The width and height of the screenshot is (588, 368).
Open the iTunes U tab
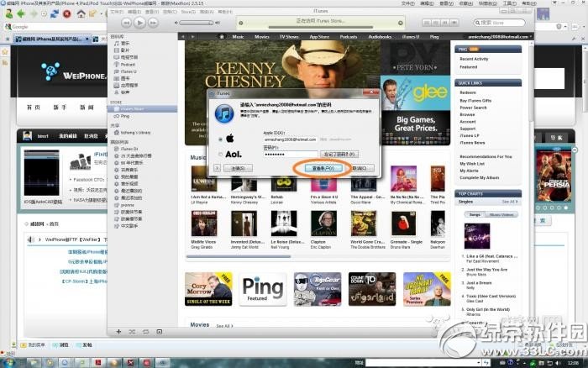[411, 37]
